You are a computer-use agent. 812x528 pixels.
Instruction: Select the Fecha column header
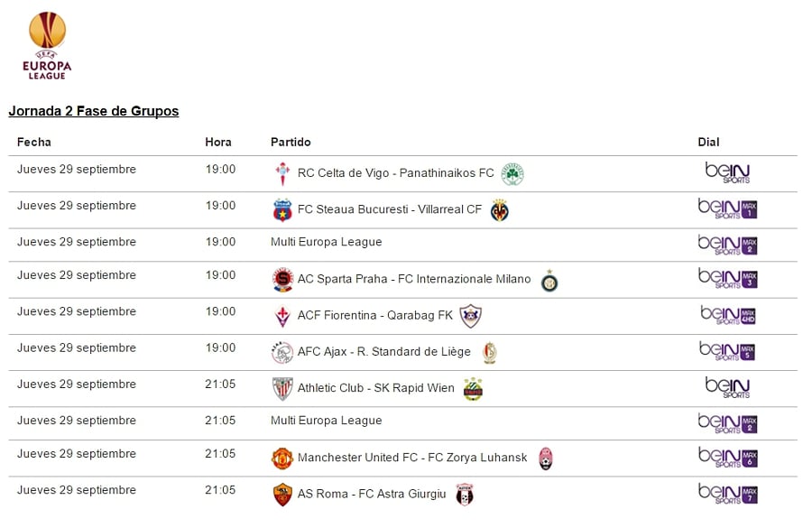point(34,142)
